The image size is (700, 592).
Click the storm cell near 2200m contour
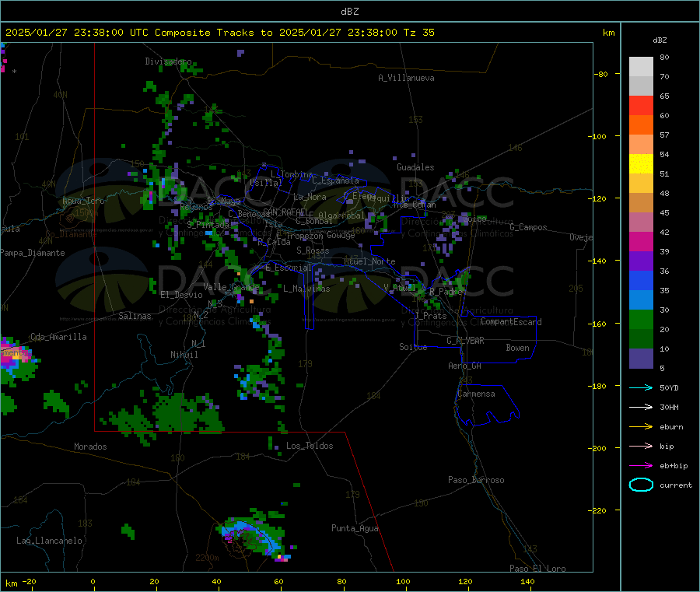click(254, 535)
